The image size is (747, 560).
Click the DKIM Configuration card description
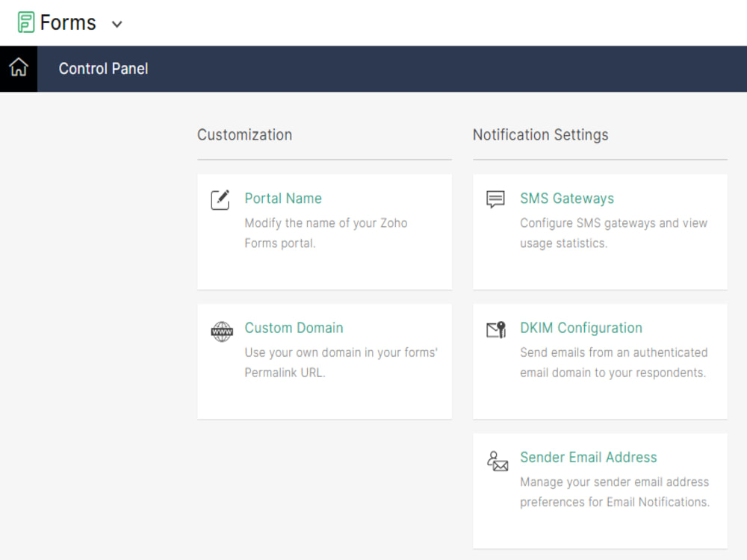(x=614, y=362)
